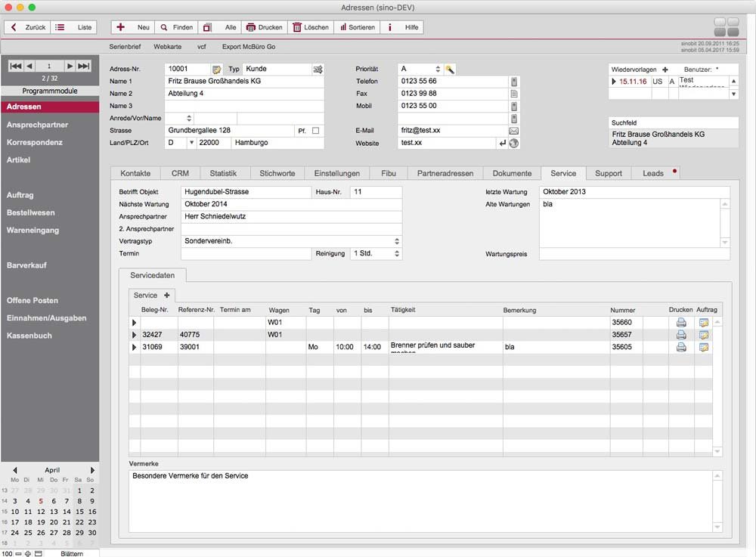Screen dimensions: 756x557
Task: Click the key icon beside Priorität
Action: 450,69
